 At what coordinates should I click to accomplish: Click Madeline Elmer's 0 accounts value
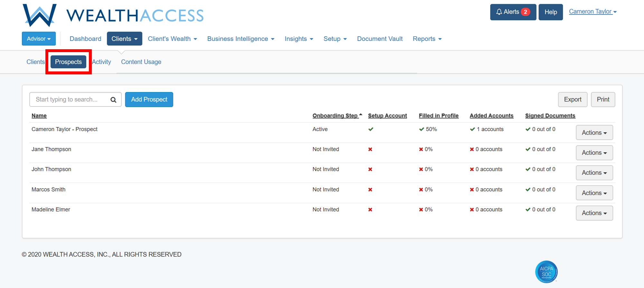coord(489,209)
